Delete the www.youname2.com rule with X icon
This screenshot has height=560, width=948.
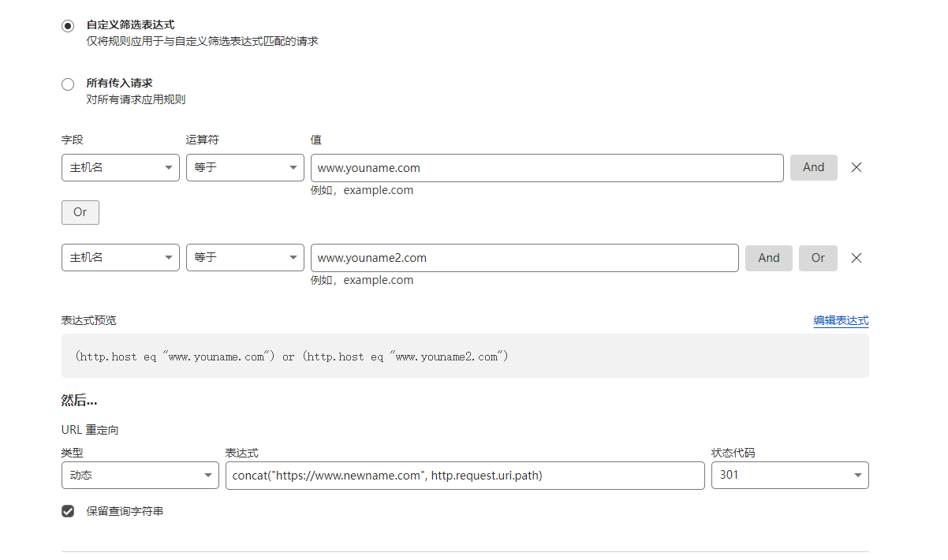point(857,258)
